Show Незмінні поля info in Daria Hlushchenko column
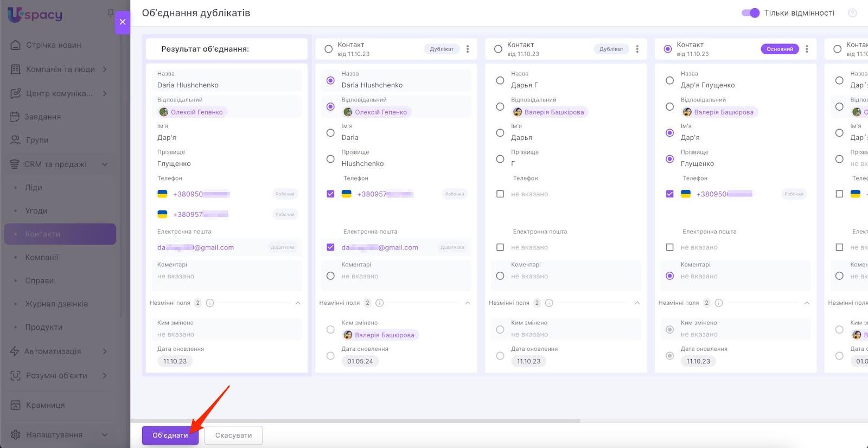The width and height of the screenshot is (868, 448). point(380,303)
